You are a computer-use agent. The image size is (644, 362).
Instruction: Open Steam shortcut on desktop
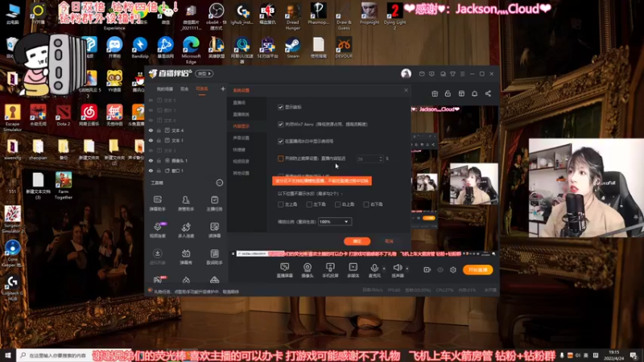coord(293,47)
